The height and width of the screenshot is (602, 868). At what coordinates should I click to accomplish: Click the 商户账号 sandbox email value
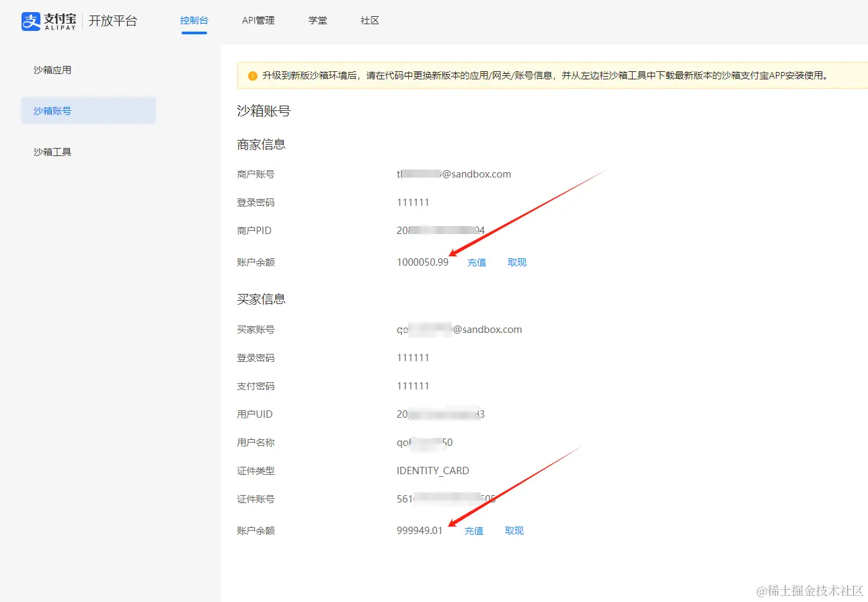click(x=454, y=174)
